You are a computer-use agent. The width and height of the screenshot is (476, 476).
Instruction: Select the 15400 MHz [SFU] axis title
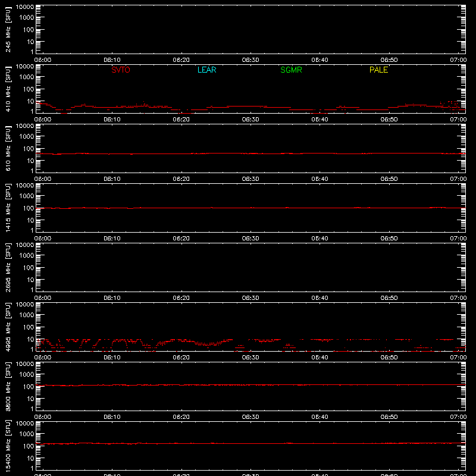(x=8, y=446)
